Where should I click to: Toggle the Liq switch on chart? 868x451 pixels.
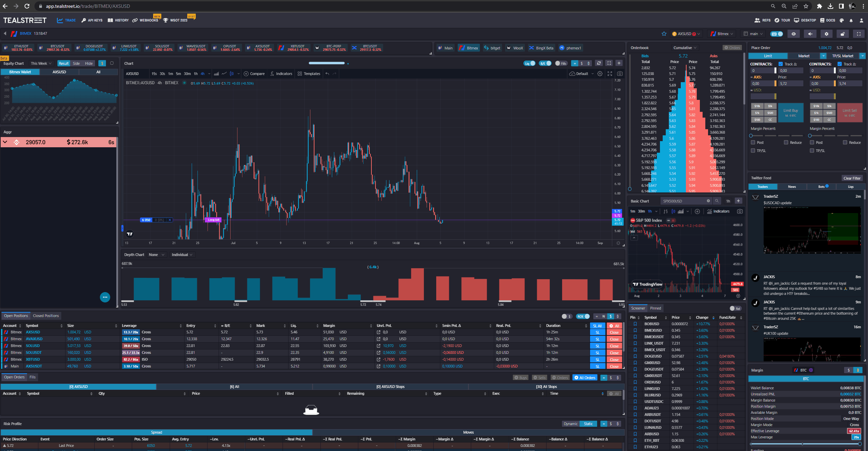click(x=529, y=63)
